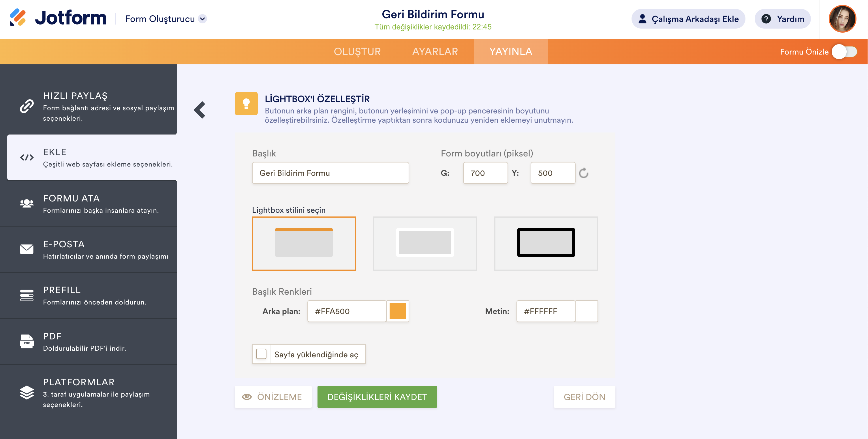Select the Ekle embed code icon

tap(27, 158)
